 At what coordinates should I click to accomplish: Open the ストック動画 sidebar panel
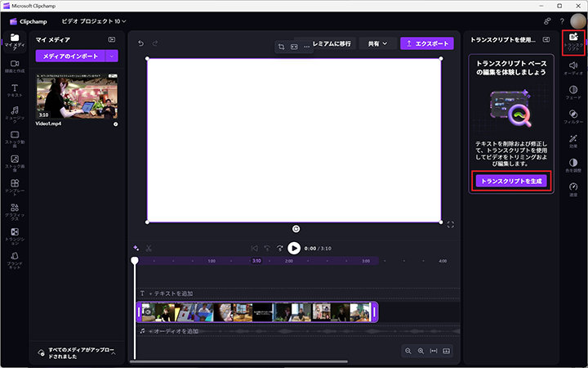[x=15, y=138]
